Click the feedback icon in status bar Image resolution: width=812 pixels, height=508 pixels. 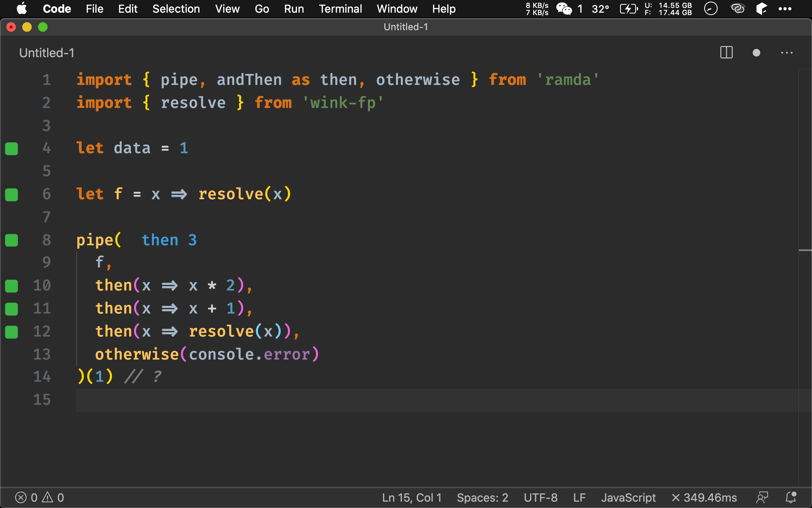pyautogui.click(x=762, y=497)
